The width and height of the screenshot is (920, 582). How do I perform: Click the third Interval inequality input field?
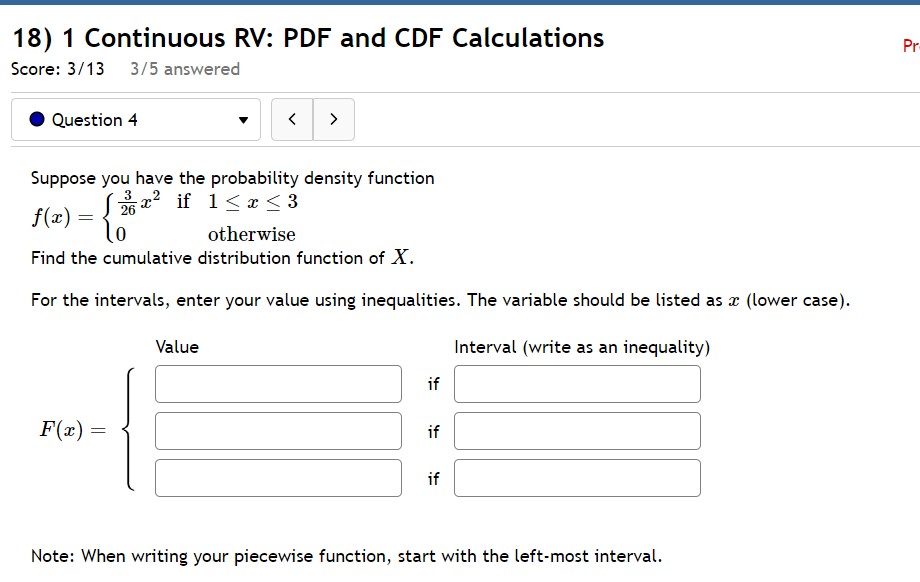(577, 478)
